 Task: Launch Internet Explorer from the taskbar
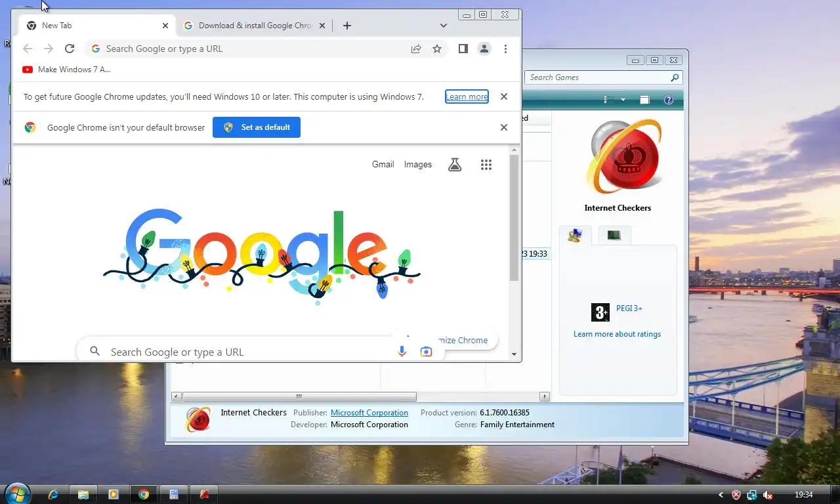click(54, 494)
